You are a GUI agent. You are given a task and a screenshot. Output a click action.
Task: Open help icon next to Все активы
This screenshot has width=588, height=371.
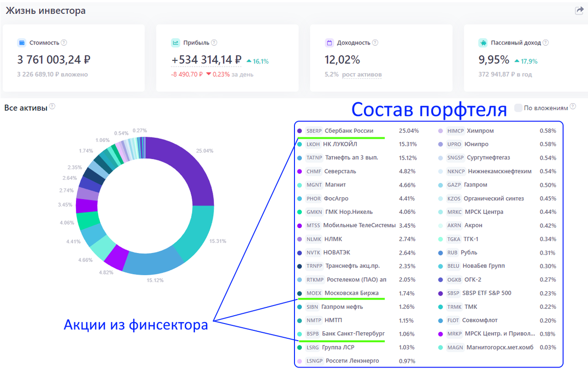[x=52, y=106]
